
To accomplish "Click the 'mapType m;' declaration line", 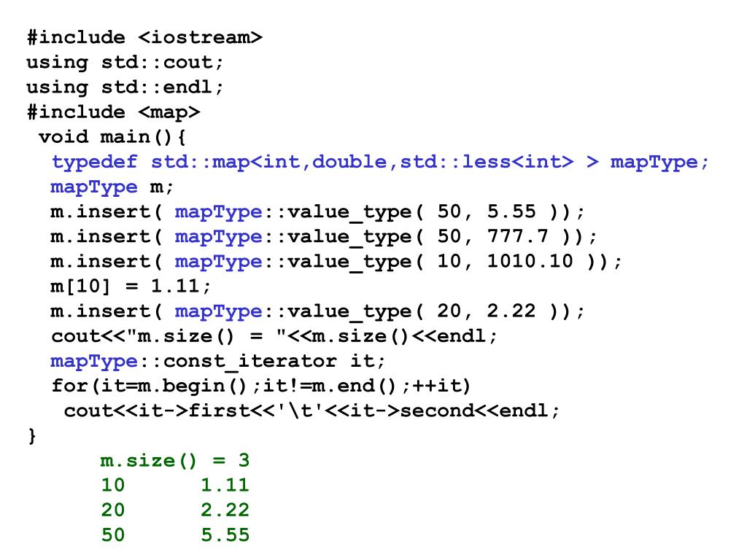I will pyautogui.click(x=112, y=187).
